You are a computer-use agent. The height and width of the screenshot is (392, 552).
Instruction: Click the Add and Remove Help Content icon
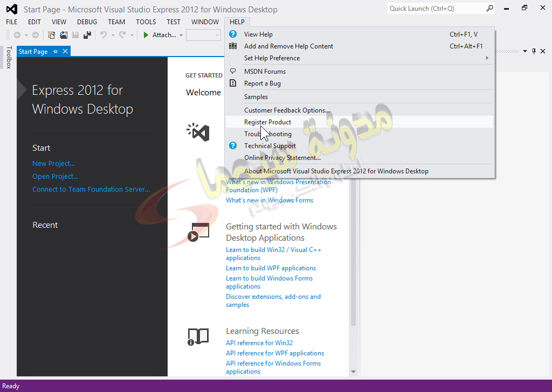(x=233, y=46)
